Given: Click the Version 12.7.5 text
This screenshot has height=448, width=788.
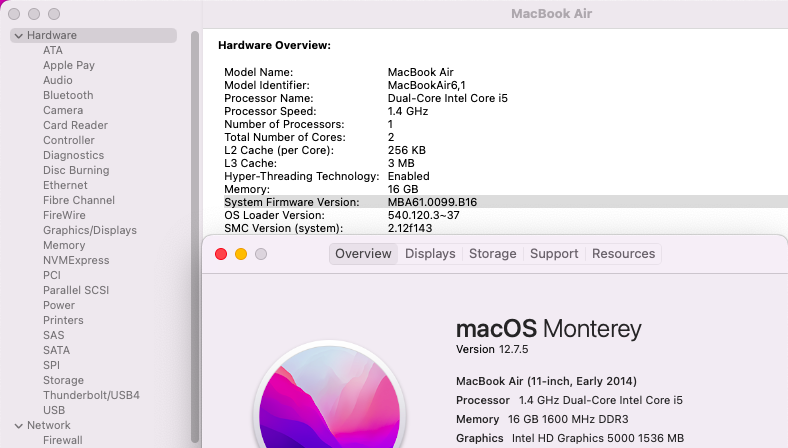Looking at the screenshot, I should (492, 349).
